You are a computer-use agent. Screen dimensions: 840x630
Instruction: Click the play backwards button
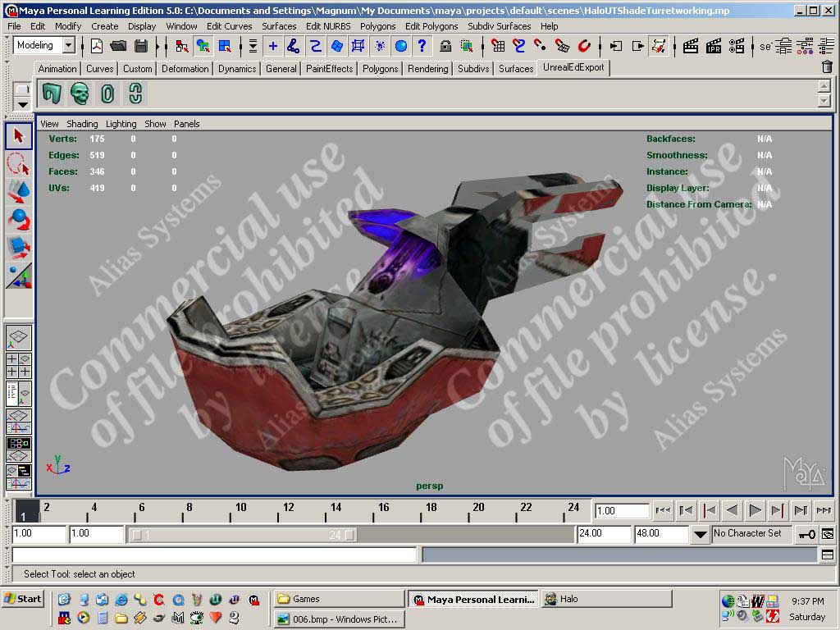pos(732,510)
